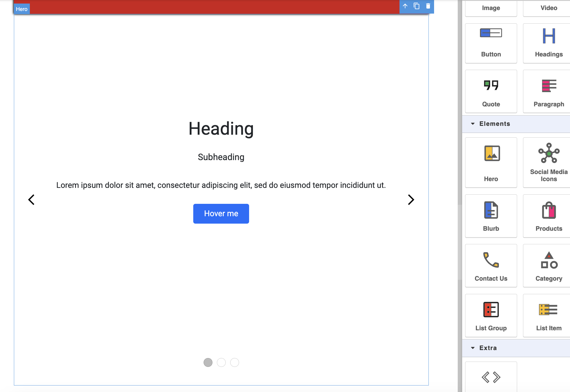The image size is (570, 392).
Task: Pick the List Group element icon
Action: 491,310
